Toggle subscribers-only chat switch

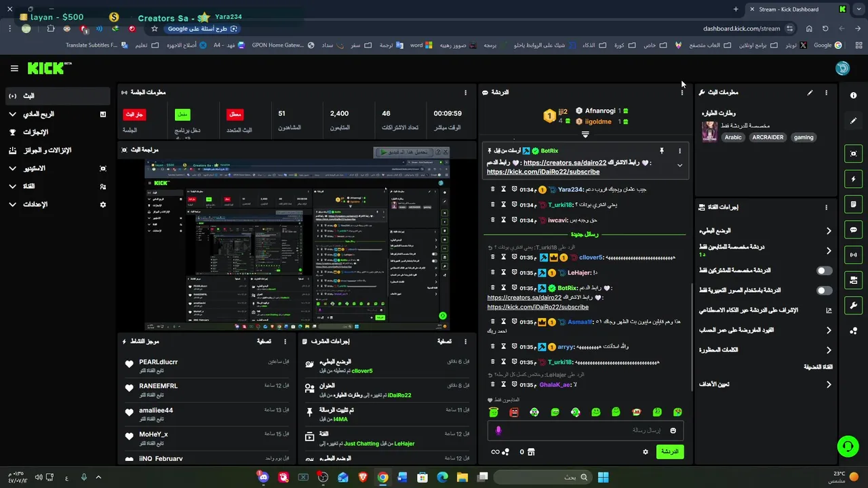click(824, 270)
